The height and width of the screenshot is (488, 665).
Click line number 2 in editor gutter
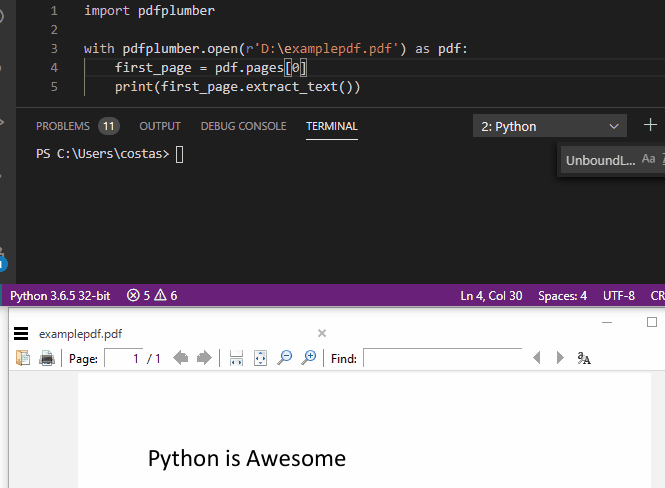(x=54, y=30)
